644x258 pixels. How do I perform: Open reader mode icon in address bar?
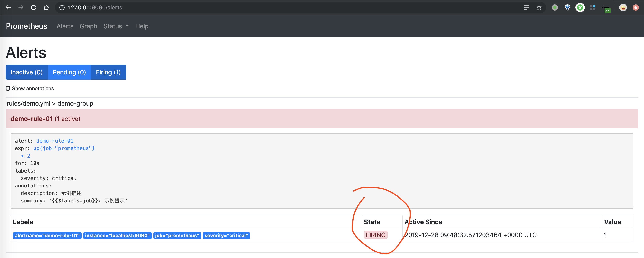tap(526, 7)
